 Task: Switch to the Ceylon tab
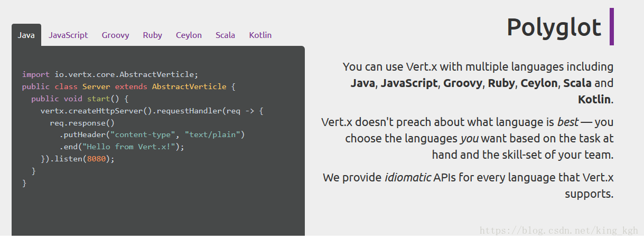tap(189, 35)
